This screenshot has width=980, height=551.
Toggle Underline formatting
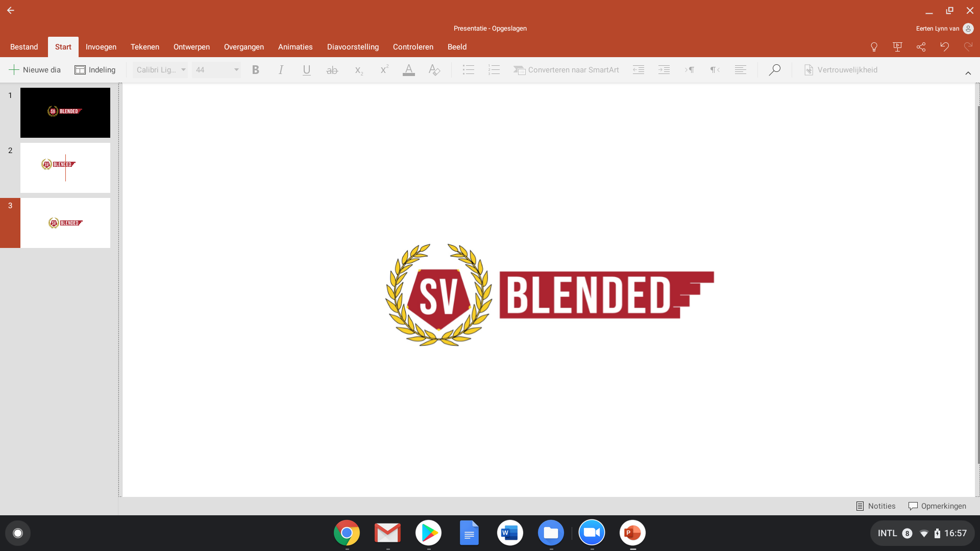(x=306, y=70)
